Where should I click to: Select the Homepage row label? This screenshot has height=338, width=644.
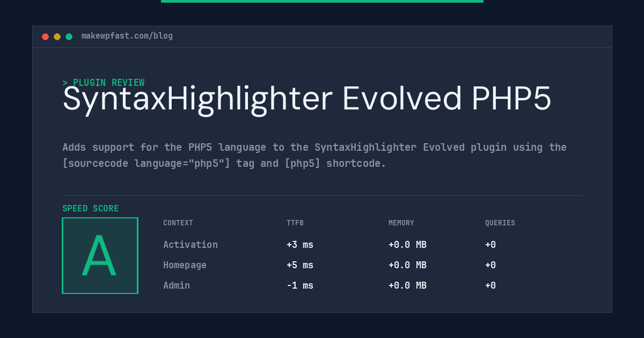pos(185,265)
